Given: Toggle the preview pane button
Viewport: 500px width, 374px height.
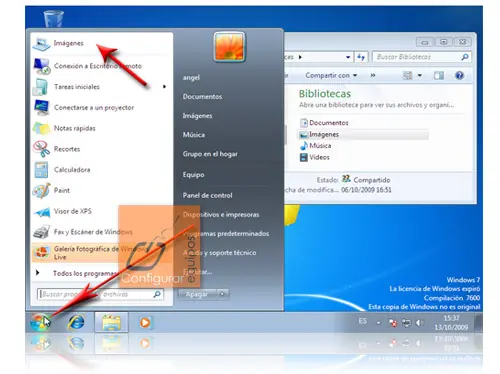Looking at the screenshot, I should 439,76.
